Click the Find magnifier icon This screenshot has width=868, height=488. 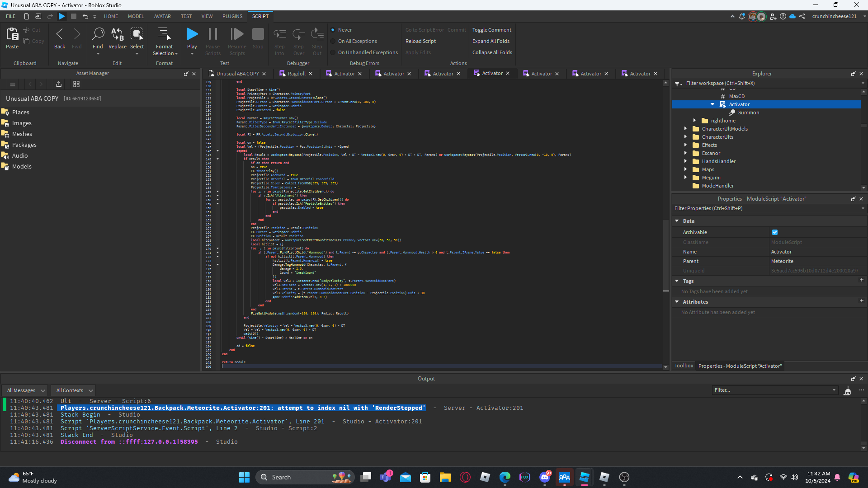pos(98,34)
